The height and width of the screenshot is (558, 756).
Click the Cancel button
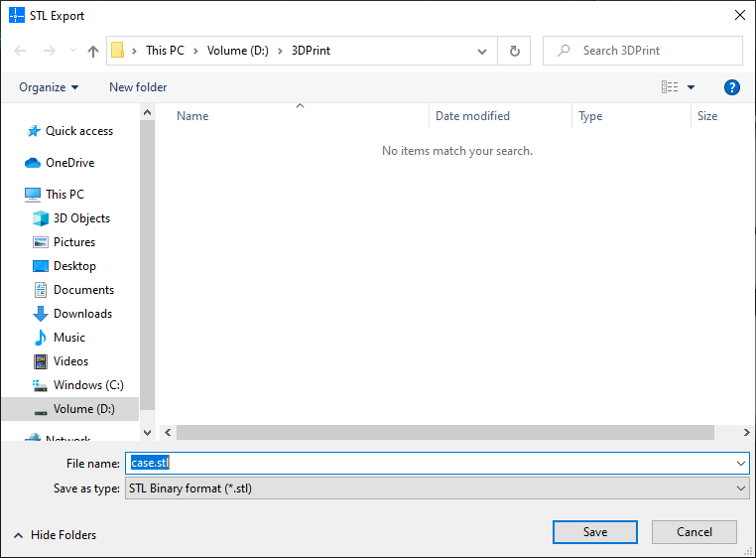694,532
